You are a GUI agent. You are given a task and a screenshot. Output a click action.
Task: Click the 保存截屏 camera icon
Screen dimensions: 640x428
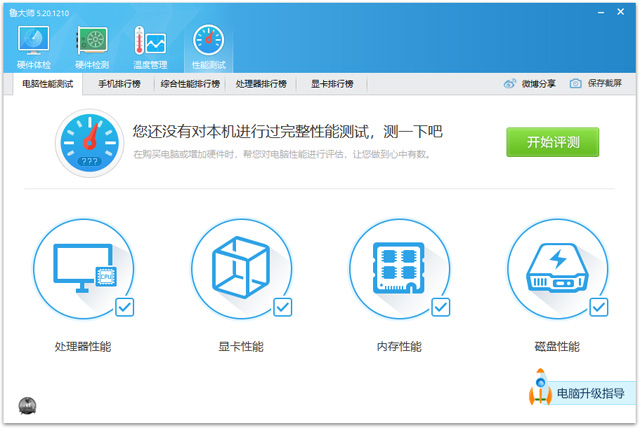[x=576, y=84]
